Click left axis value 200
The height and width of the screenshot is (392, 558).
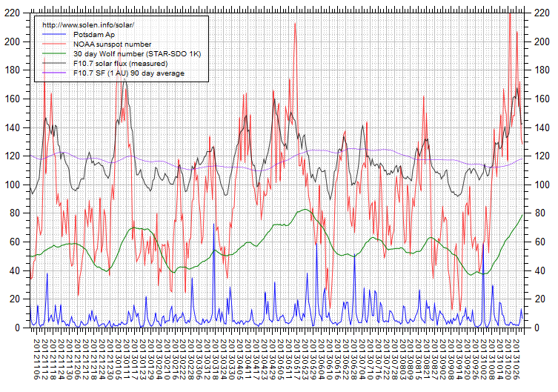12,41
